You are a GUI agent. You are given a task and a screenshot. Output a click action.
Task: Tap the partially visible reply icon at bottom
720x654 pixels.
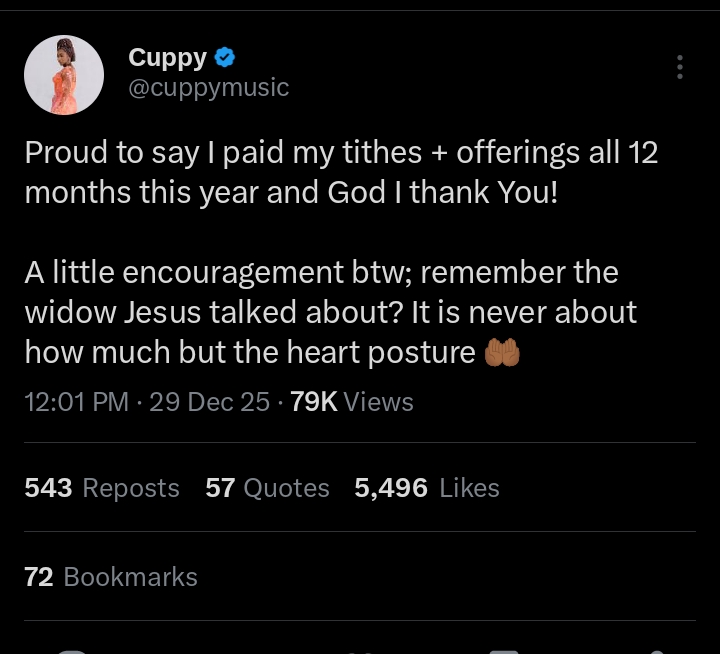(x=70, y=649)
